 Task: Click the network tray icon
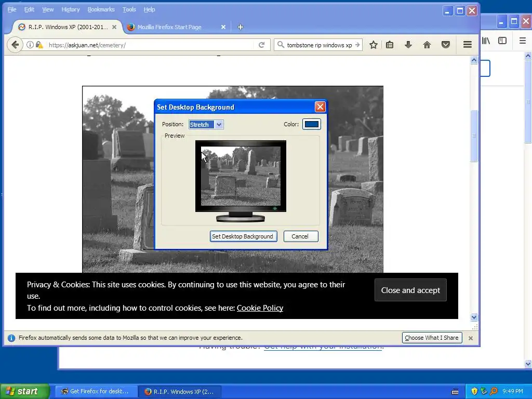pos(484,391)
